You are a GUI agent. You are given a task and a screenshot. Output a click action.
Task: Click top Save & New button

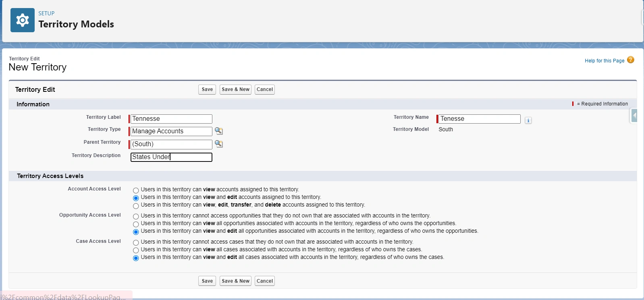pyautogui.click(x=235, y=89)
